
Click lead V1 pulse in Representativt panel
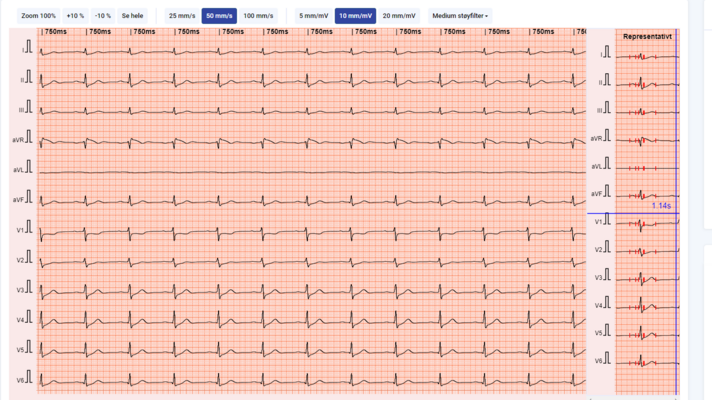click(x=607, y=219)
